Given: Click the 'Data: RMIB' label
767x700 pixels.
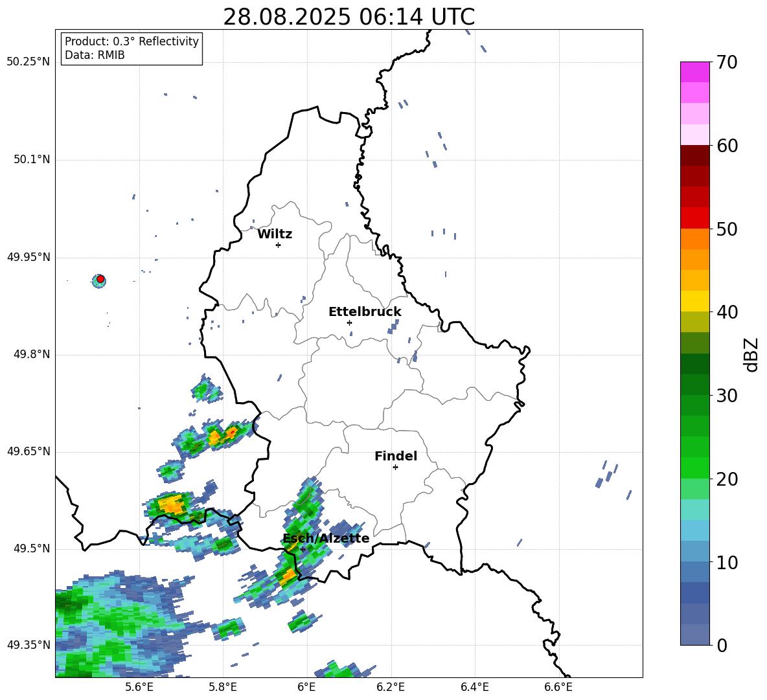Looking at the screenshot, I should click(95, 55).
